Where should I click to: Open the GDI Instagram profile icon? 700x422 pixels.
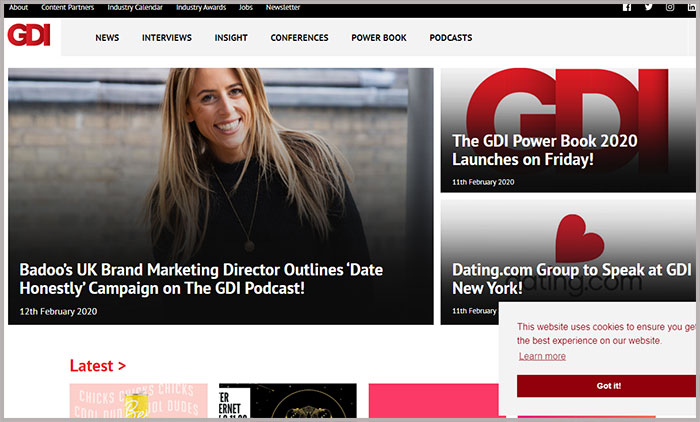pyautogui.click(x=670, y=7)
